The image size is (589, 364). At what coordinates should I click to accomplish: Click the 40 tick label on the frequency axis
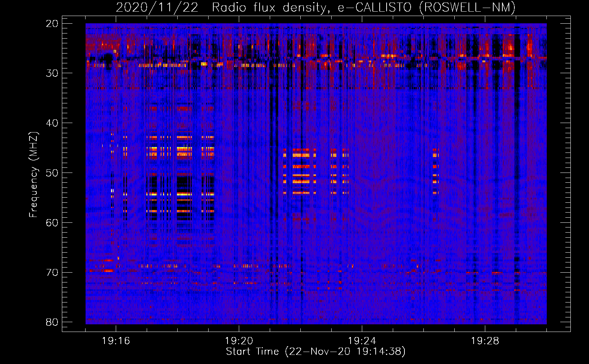point(52,123)
